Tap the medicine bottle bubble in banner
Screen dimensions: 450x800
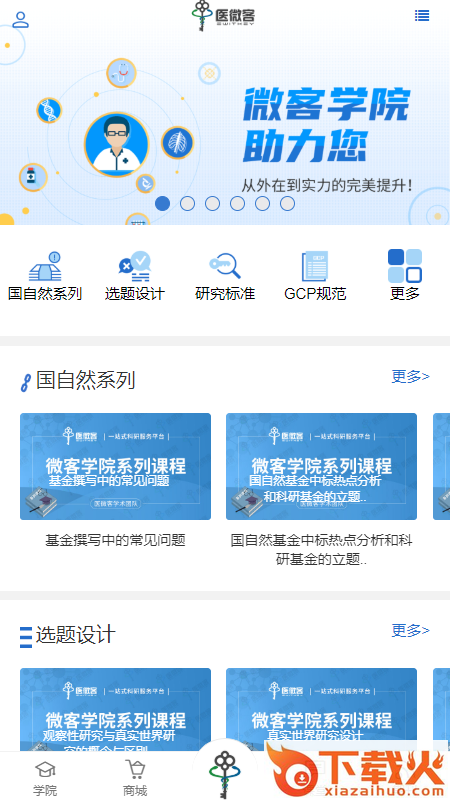(x=33, y=178)
